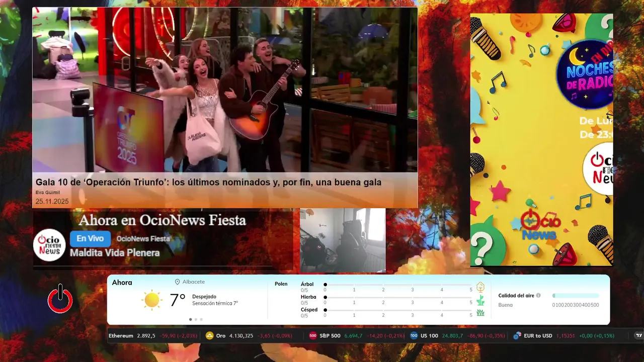Click 'Sensación térmica 7°' text
The width and height of the screenshot is (644, 362).
[x=215, y=304]
